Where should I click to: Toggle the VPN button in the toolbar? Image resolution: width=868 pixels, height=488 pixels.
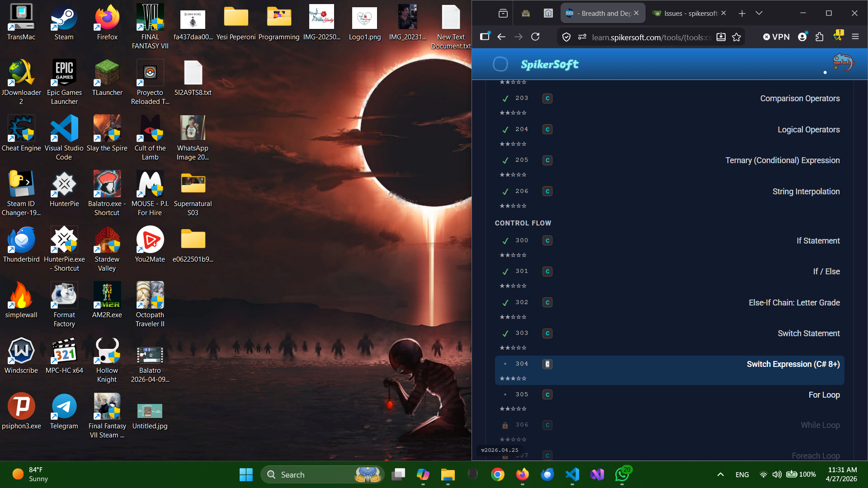[776, 37]
